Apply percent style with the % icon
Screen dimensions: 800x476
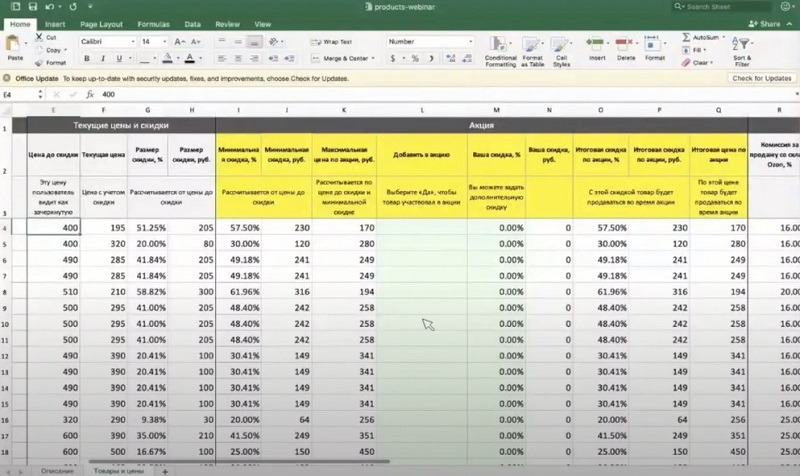click(415, 59)
